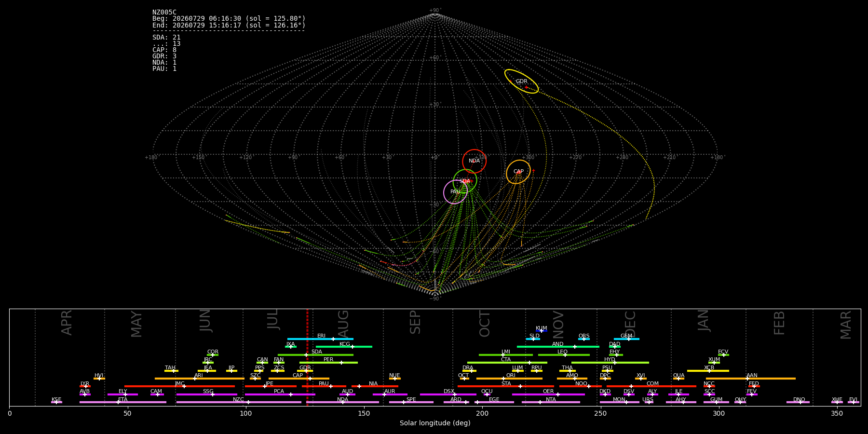Click the red NDA radiant circle
868x434 pixels.
(474, 161)
